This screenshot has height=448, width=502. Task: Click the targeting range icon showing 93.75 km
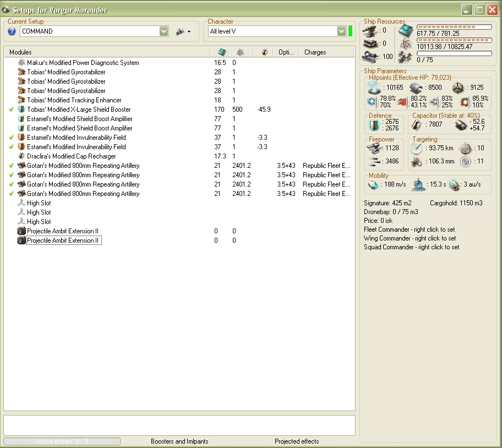(x=417, y=148)
